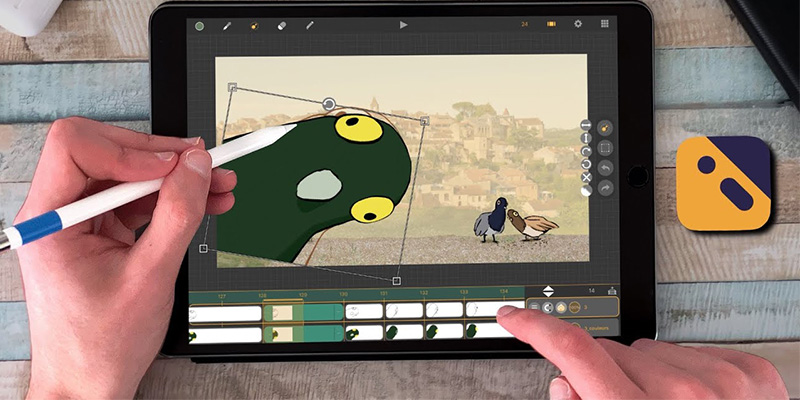Toggle the layer onion-skin circle icon
Viewport: 800px width, 400px height.
pos(547,307)
